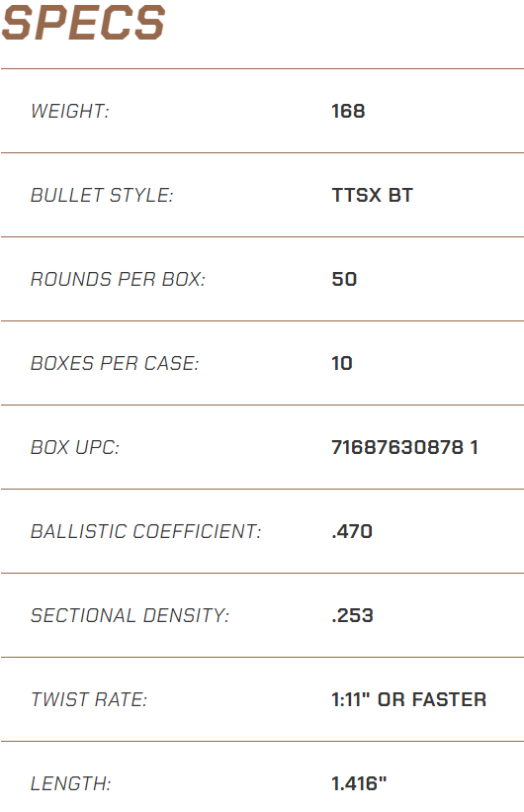
Task: Click the length value 1.416"
Action: point(359,783)
